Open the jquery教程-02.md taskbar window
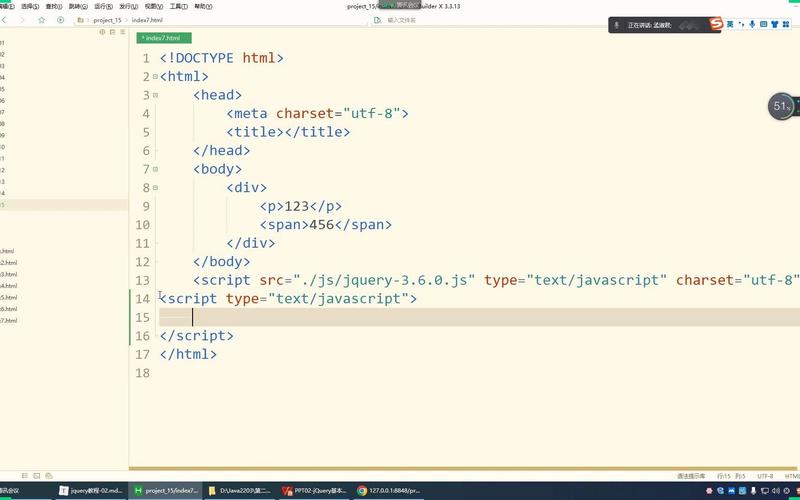This screenshot has width=800, height=500. tap(91, 490)
